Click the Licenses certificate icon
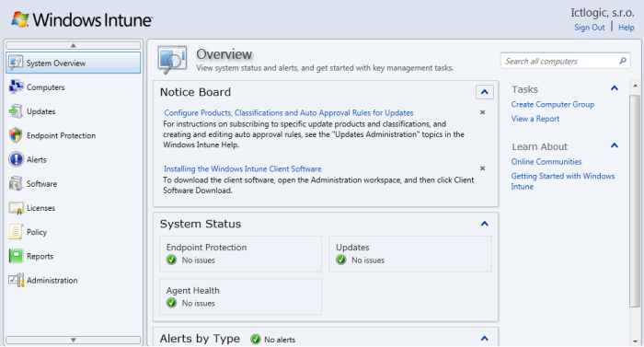Screen dimensions: 644x347 click(16, 208)
